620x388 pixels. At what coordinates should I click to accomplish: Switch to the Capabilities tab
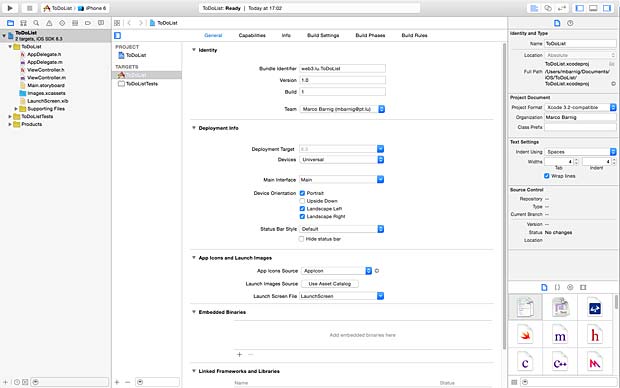pyautogui.click(x=252, y=36)
